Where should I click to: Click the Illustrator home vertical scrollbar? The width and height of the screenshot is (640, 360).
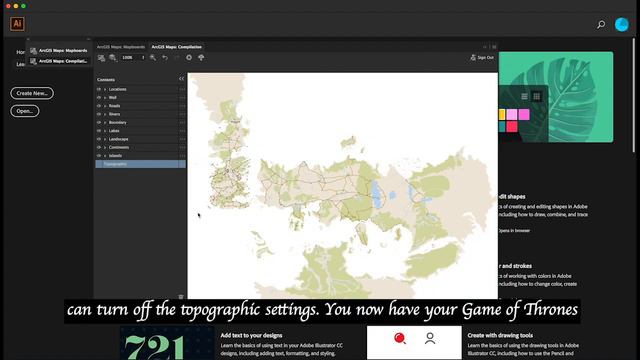click(633, 95)
